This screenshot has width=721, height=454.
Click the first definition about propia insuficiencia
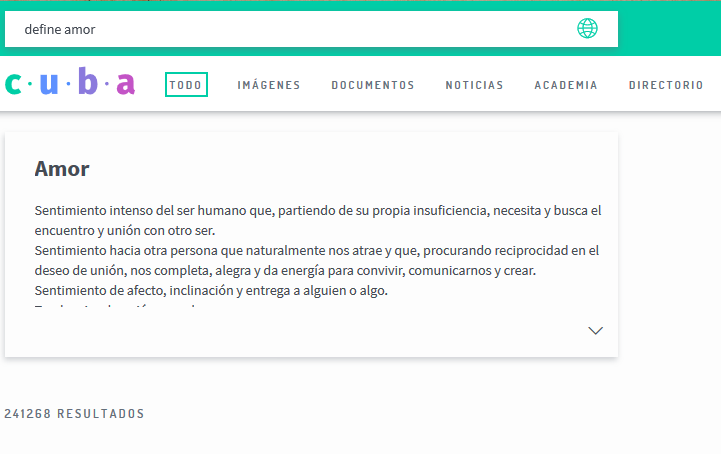tap(318, 220)
